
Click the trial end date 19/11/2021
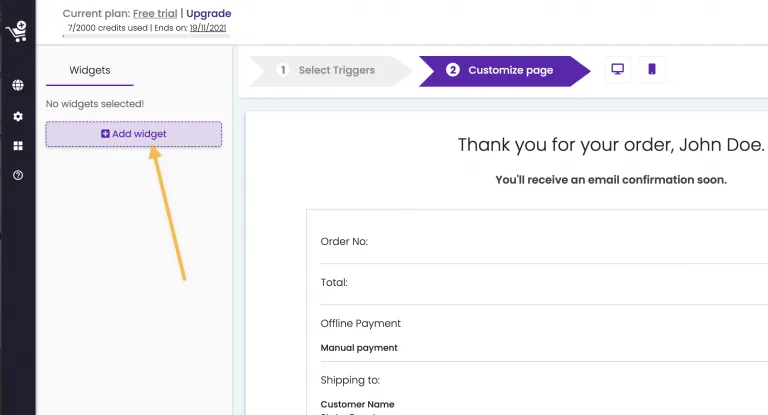(208, 28)
